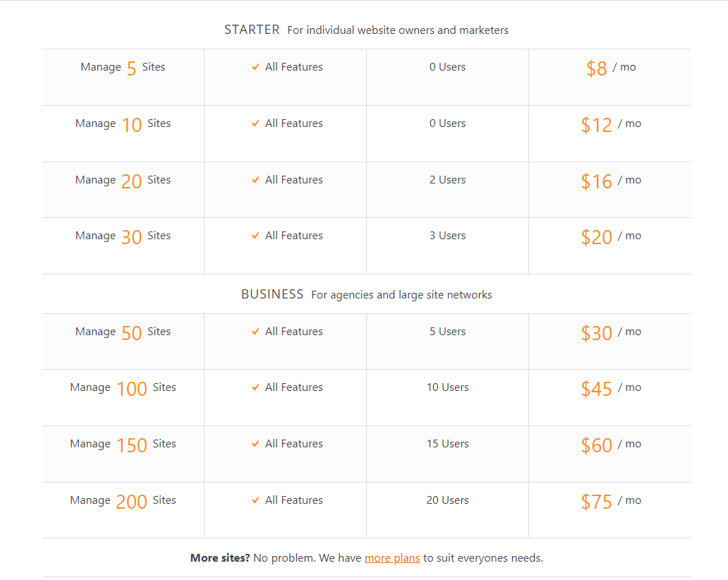Open the "more plans" link
This screenshot has width=728, height=580.
(392, 558)
